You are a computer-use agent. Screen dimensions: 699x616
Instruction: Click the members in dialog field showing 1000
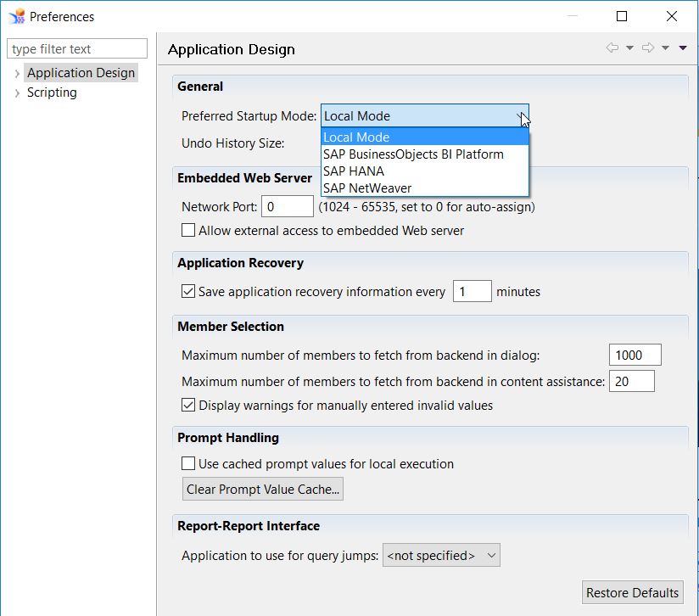click(x=635, y=355)
